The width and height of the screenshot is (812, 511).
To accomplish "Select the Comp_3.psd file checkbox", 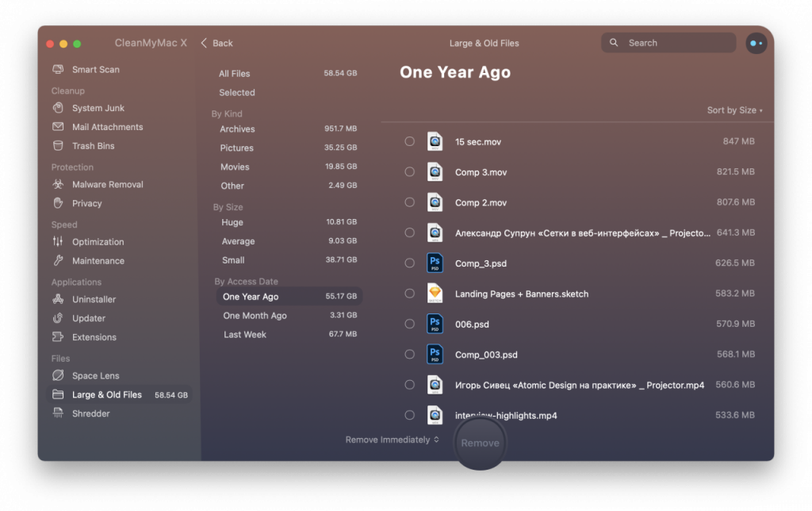I will 409,263.
